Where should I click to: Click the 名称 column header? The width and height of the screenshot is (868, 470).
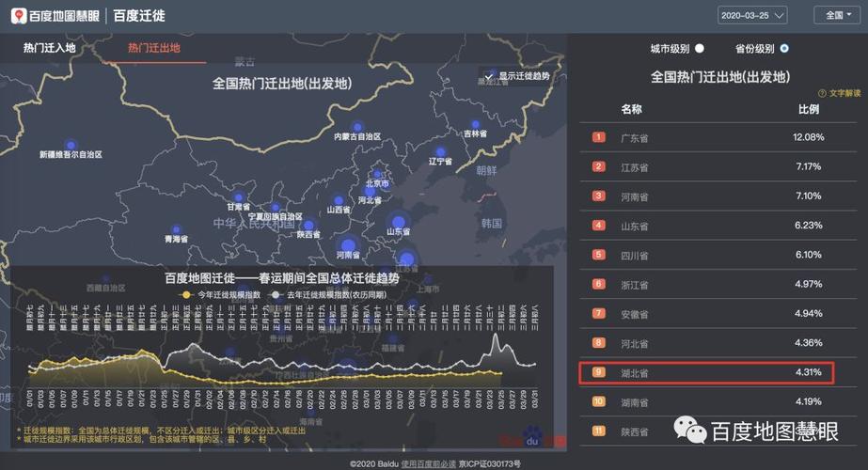tap(631, 109)
